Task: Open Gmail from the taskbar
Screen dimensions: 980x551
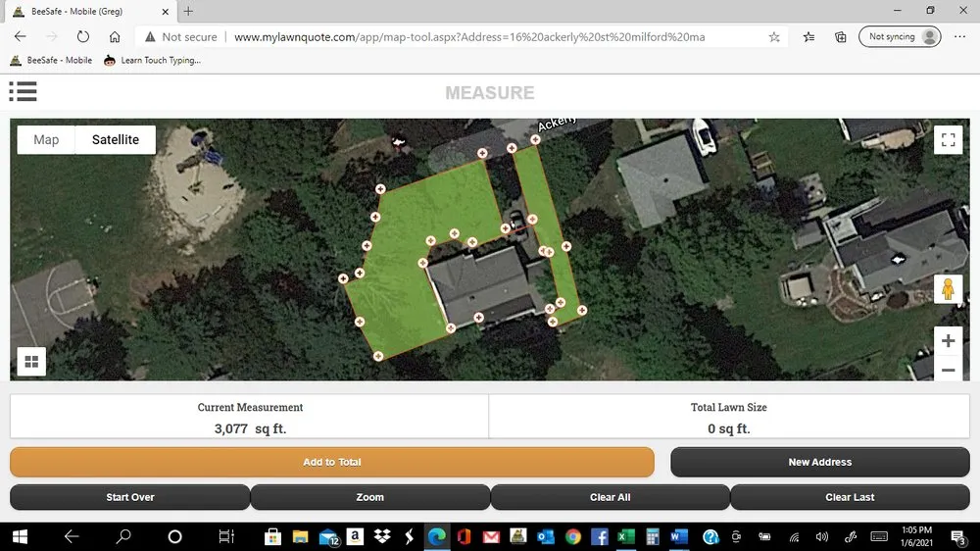Action: click(491, 536)
